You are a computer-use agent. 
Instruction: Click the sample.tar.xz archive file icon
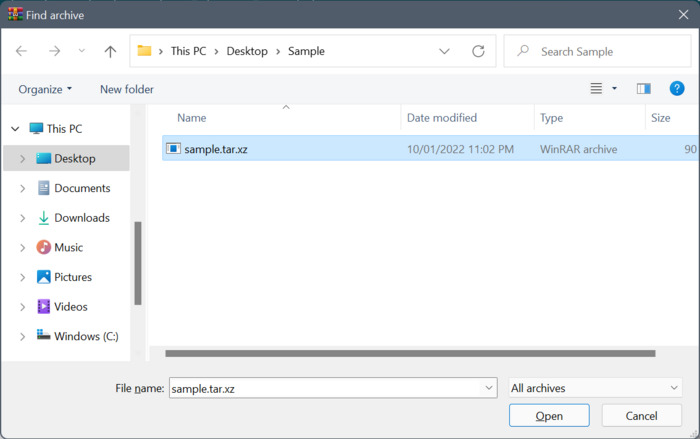coord(173,149)
